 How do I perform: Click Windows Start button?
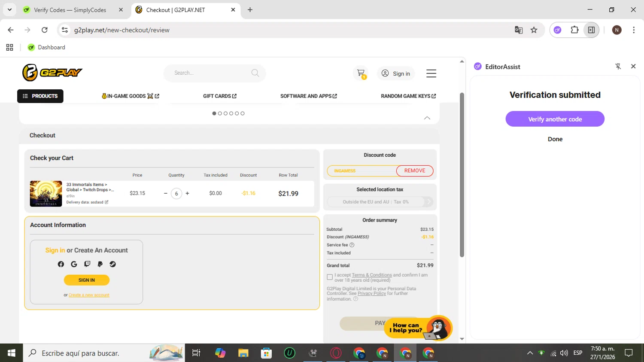click(11, 353)
